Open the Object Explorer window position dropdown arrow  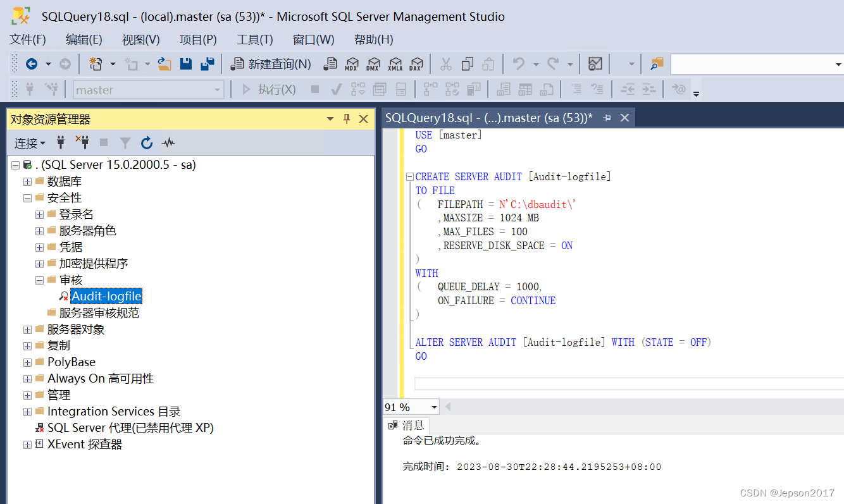click(x=330, y=119)
